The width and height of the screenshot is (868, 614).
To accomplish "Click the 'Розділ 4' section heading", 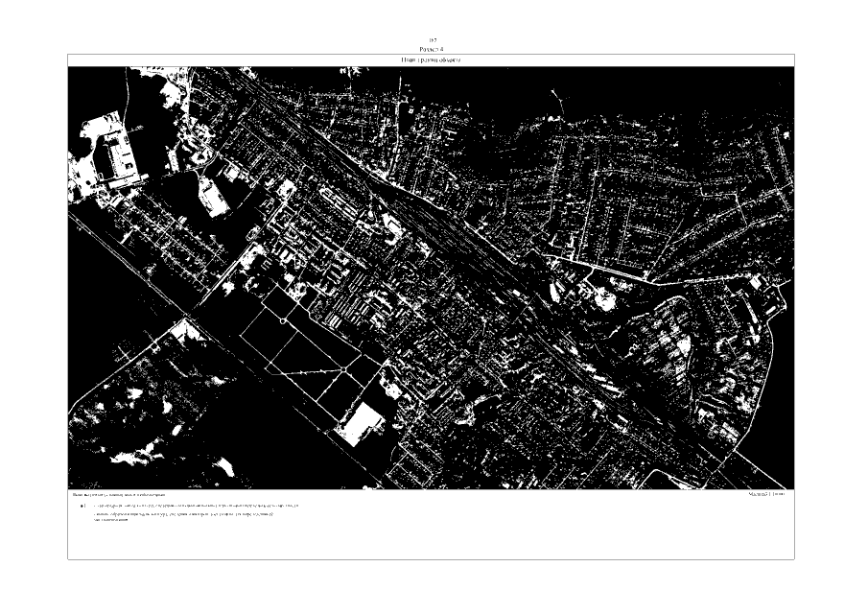I will (x=432, y=47).
